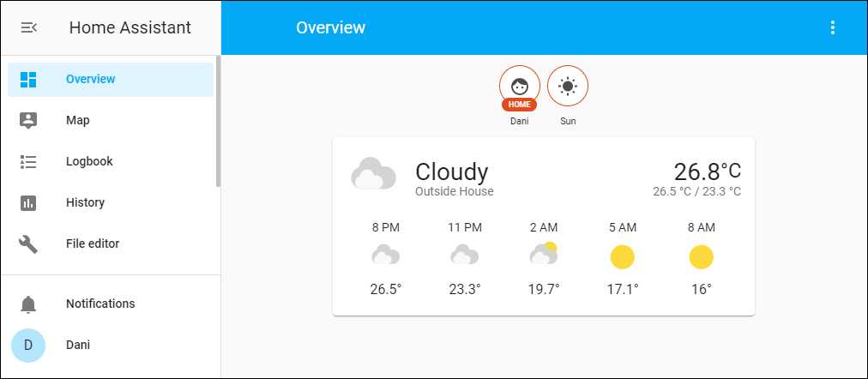Open the three-dot overflow menu
The height and width of the screenshot is (379, 868).
point(833,27)
